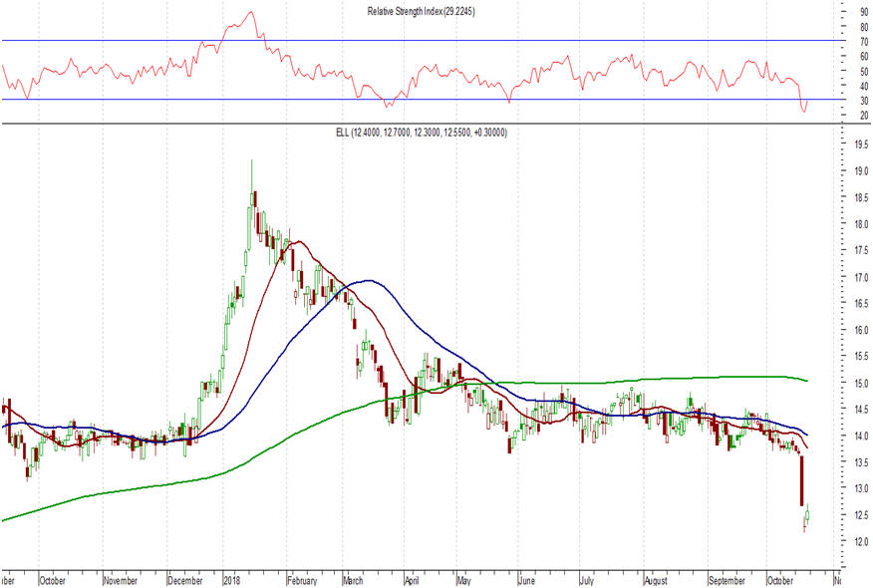This screenshot has height=588, width=873.
Task: Click the March label on time axis
Action: click(x=354, y=579)
